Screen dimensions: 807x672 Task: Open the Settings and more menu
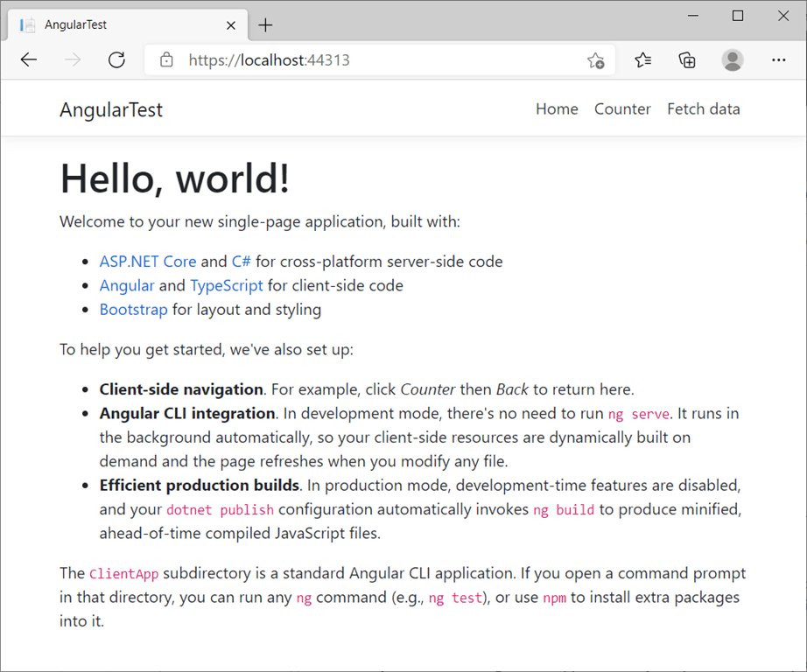[778, 59]
